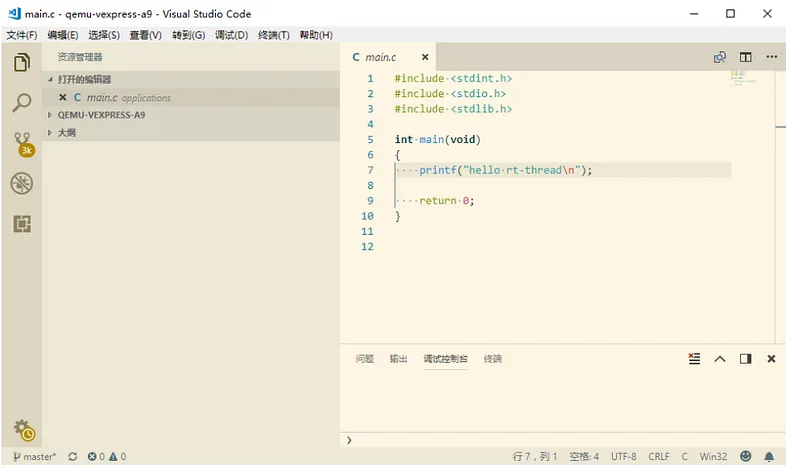This screenshot has height=468, width=786.
Task: Open the 查看(V) menu
Action: coord(145,35)
